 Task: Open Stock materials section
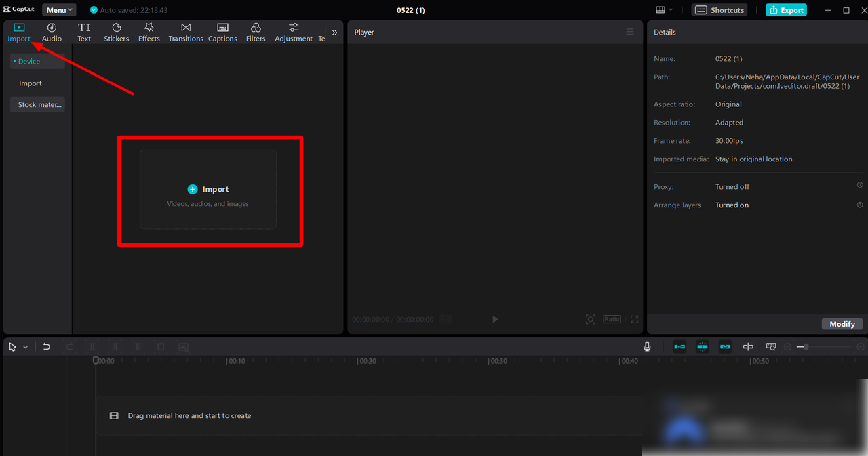[x=37, y=105]
